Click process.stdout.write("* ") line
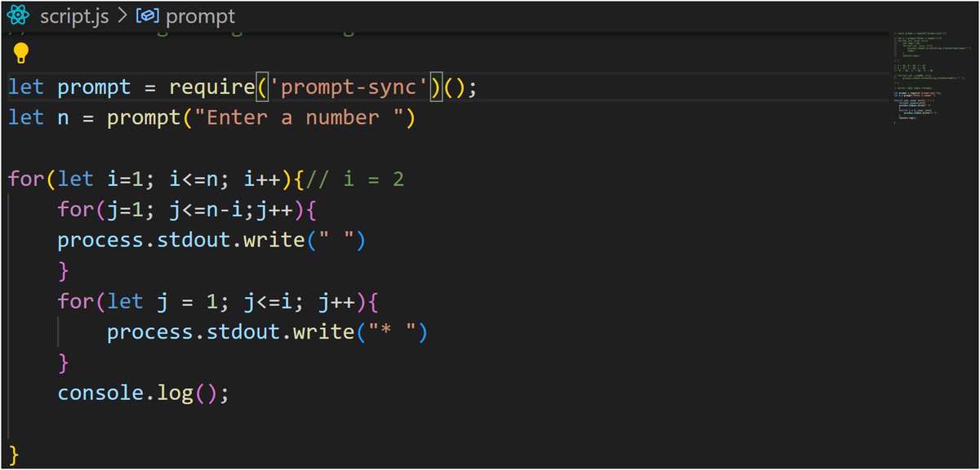 click(x=268, y=332)
